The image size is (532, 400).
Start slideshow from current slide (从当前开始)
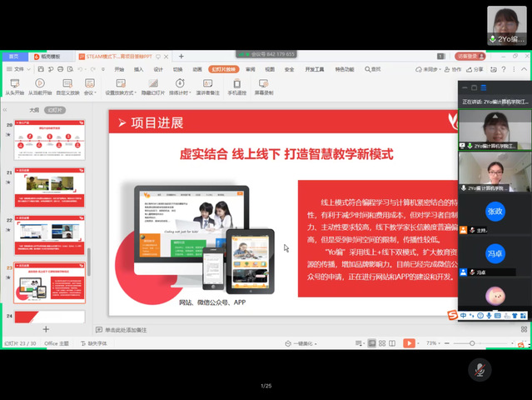42,84
